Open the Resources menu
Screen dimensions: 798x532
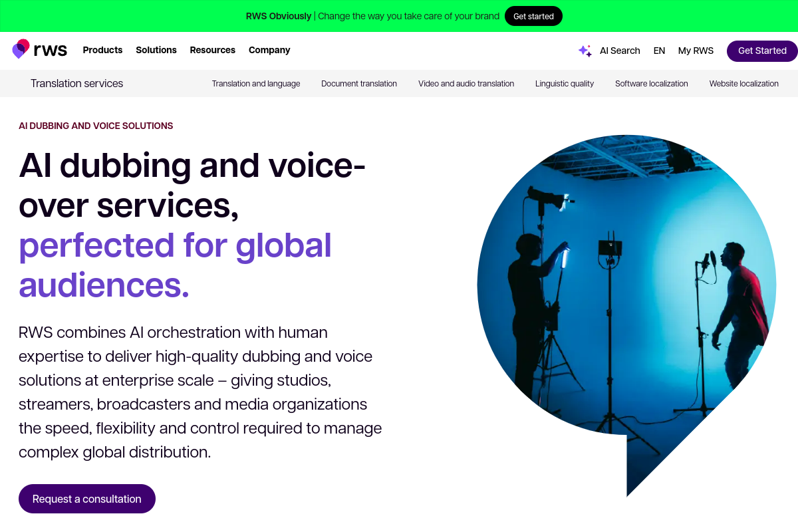213,50
